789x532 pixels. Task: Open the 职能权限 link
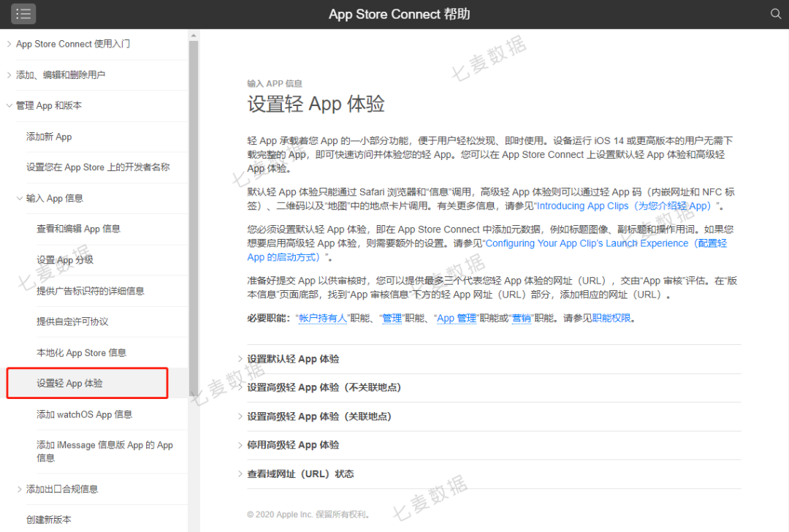[x=611, y=319]
